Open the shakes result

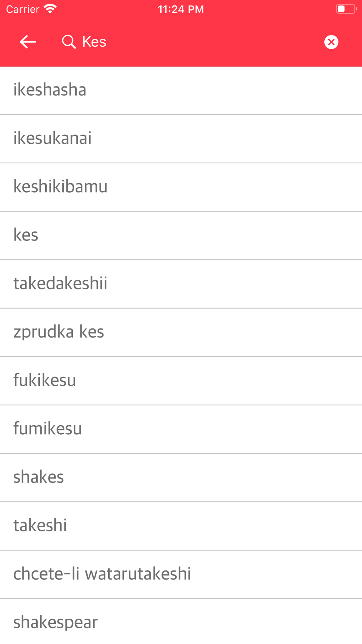(181, 478)
